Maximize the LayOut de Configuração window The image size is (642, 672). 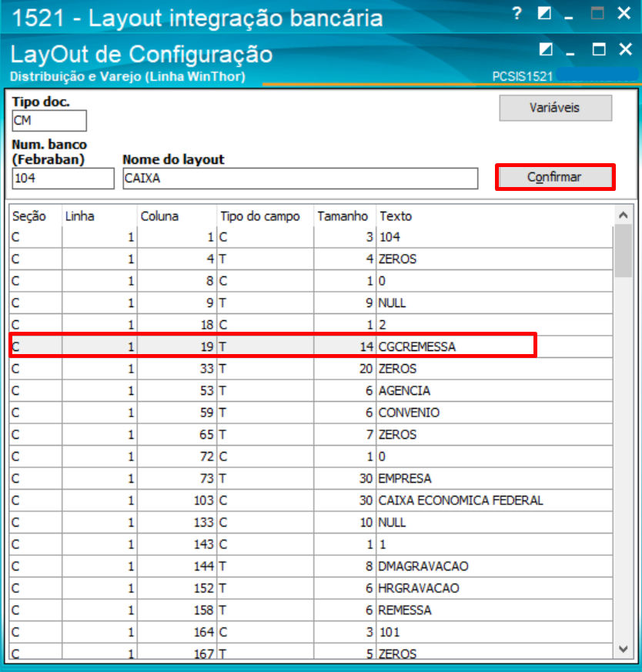click(x=599, y=49)
